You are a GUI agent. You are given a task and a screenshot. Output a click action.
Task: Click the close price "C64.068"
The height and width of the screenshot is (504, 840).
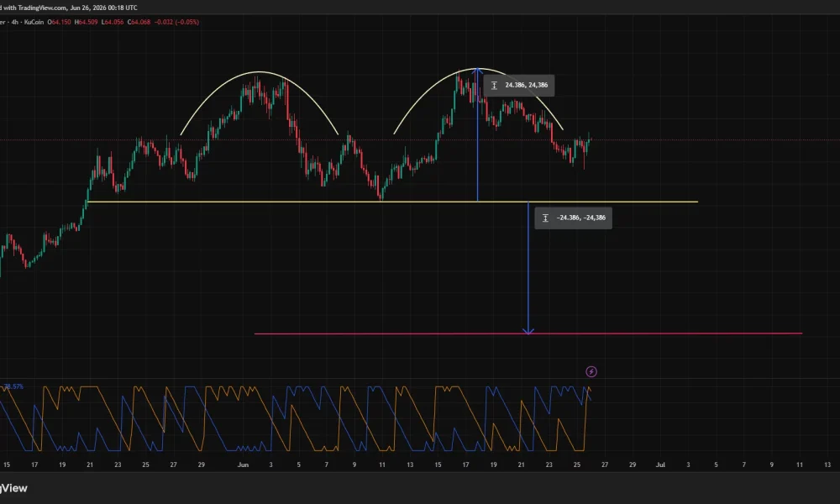[x=139, y=22]
